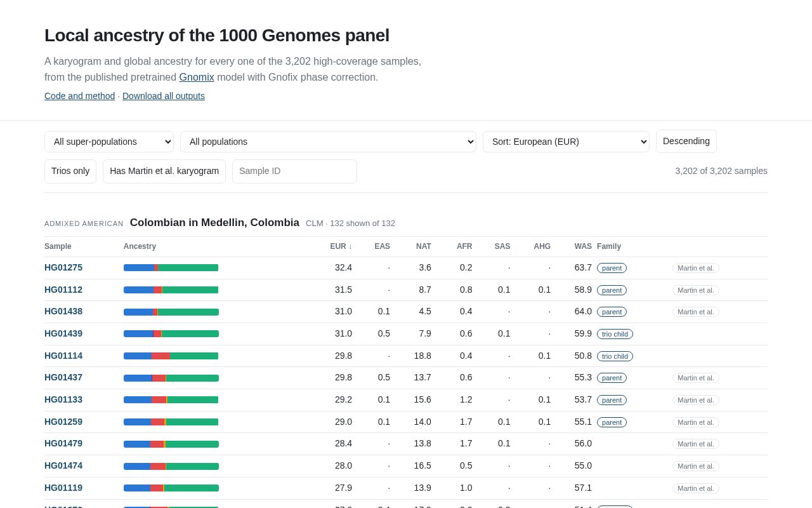The width and height of the screenshot is (812, 508).
Task: Click the 3,202 of 3,202 samples count
Action: (721, 171)
